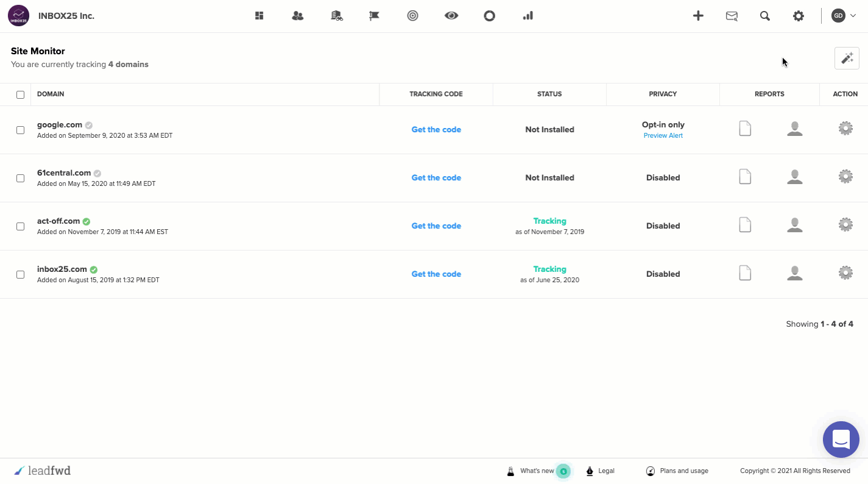Click the inbox25.com domain name
This screenshot has width=868, height=484.
click(62, 269)
